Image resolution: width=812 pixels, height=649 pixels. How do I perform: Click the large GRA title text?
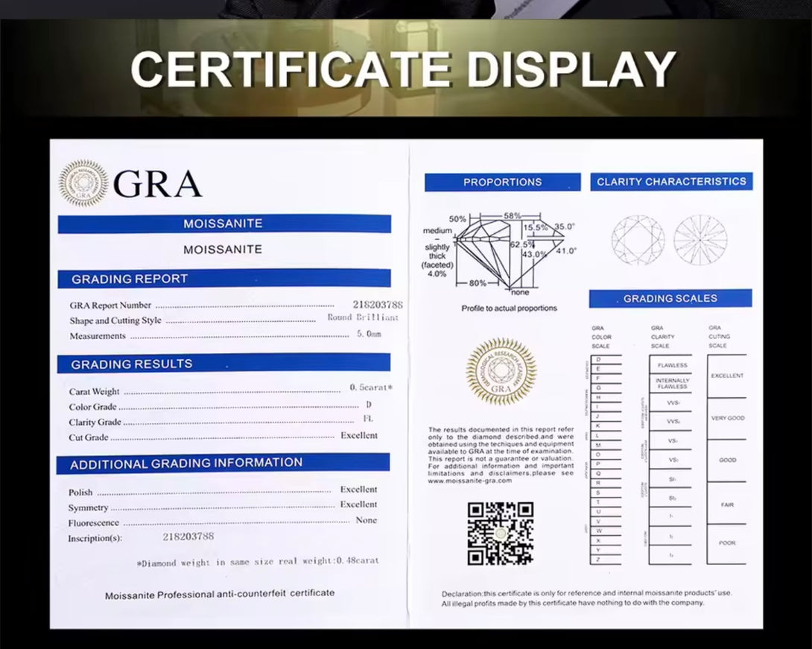click(157, 184)
